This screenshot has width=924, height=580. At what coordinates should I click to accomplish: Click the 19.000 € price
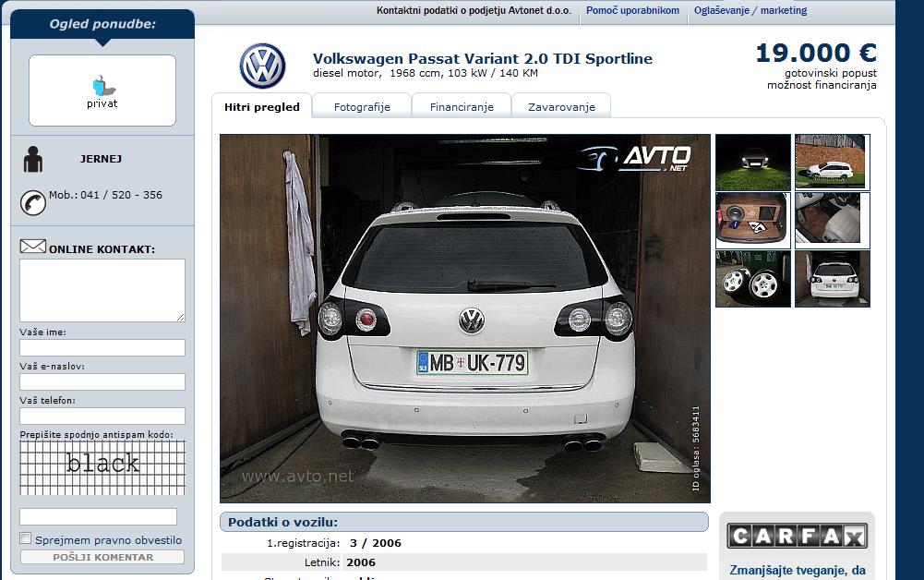click(816, 53)
